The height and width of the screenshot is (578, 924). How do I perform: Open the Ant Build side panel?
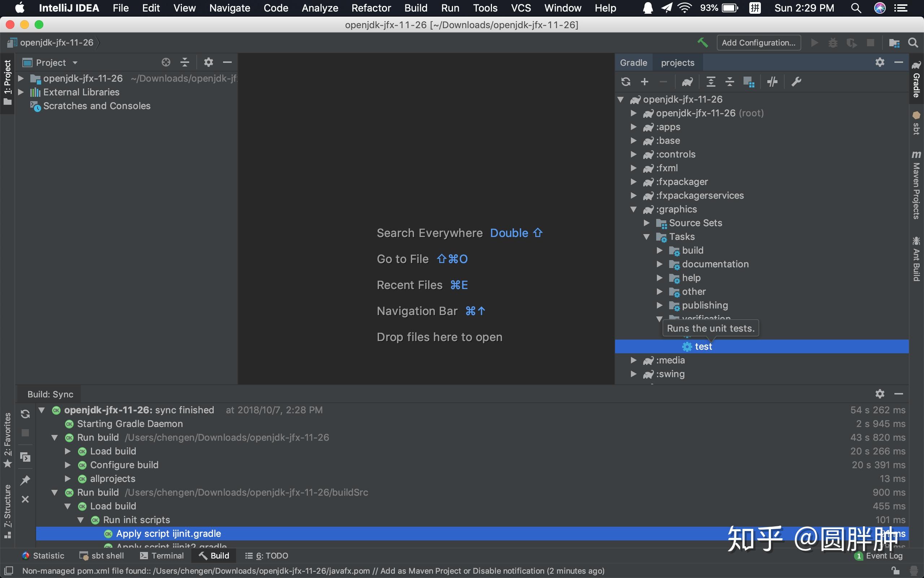tap(916, 259)
